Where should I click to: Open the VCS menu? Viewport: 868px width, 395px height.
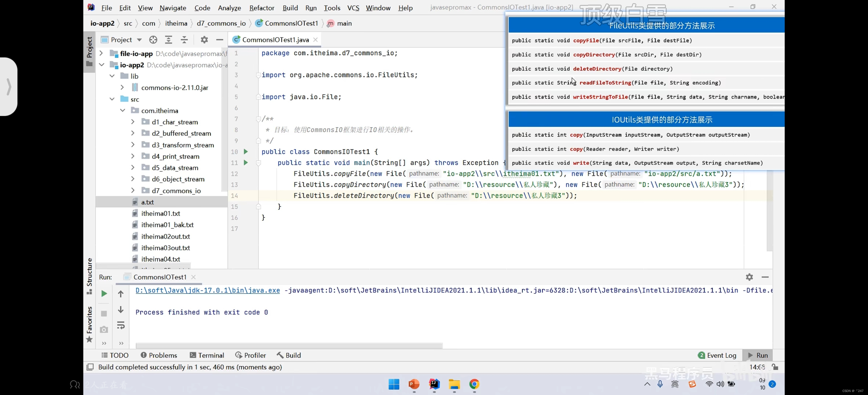[353, 8]
